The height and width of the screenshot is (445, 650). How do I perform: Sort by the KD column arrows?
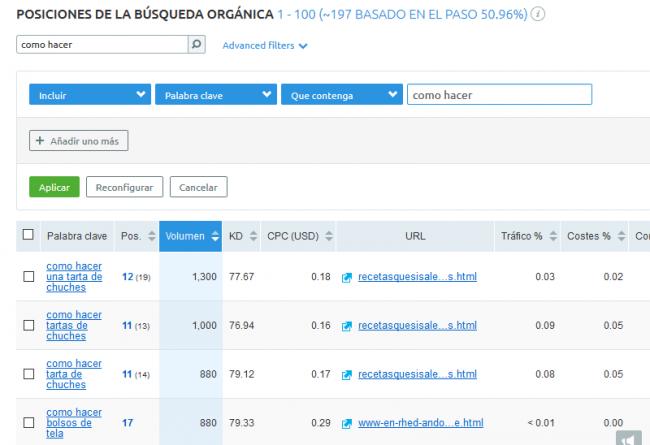253,236
